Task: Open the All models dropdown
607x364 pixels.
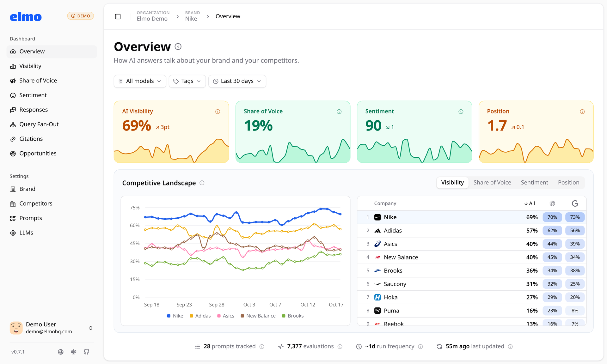Action: (x=140, y=81)
